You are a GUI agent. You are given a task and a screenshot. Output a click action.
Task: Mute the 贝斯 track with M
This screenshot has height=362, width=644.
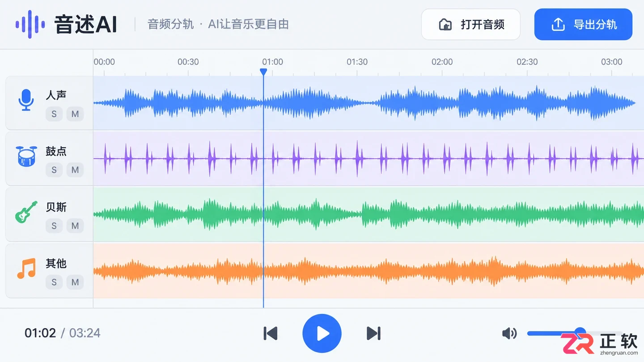point(75,226)
